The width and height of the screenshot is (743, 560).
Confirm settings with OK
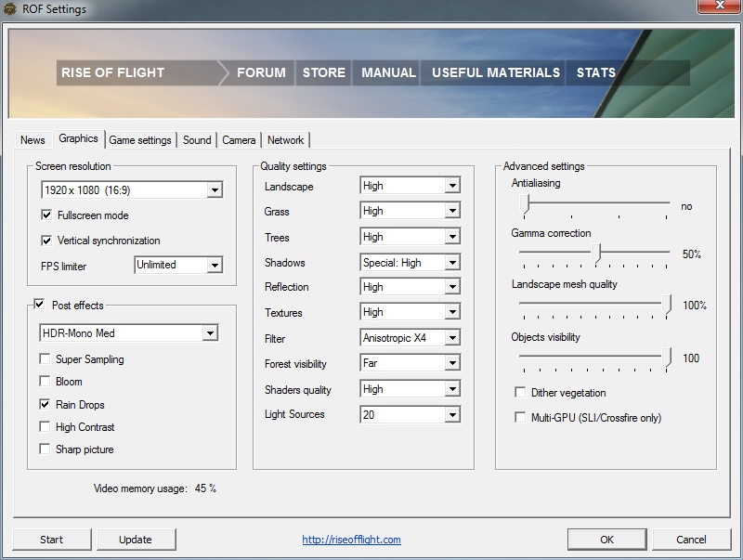[606, 540]
